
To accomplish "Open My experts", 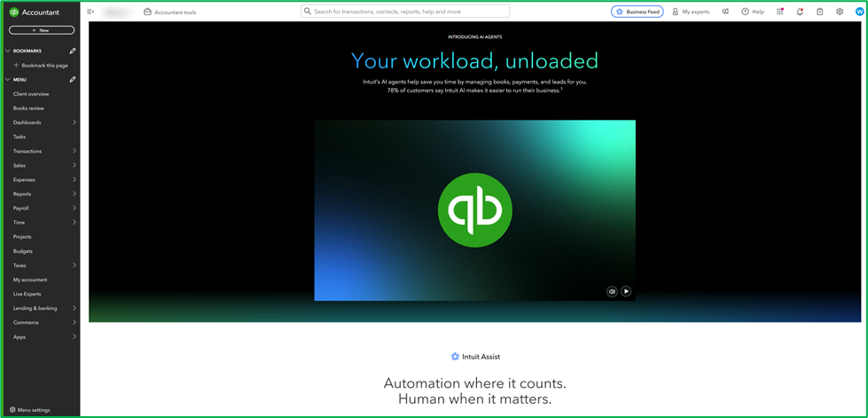I will tap(691, 12).
